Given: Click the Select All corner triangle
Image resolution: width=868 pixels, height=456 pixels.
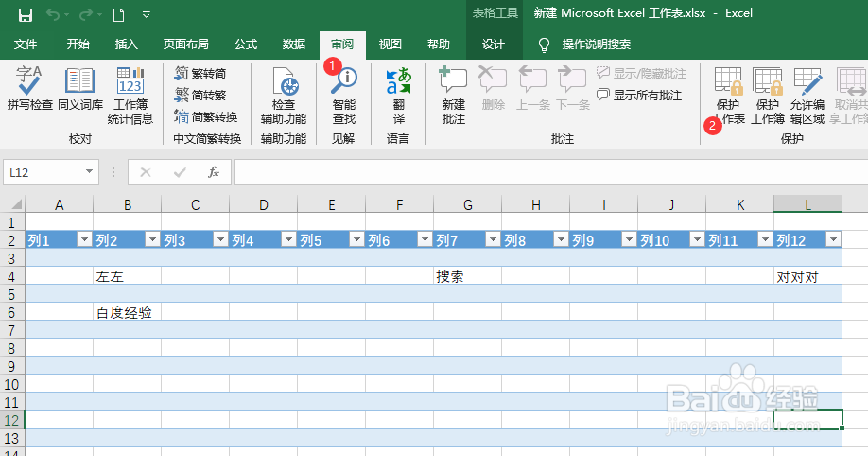Looking at the screenshot, I should click(x=13, y=204).
